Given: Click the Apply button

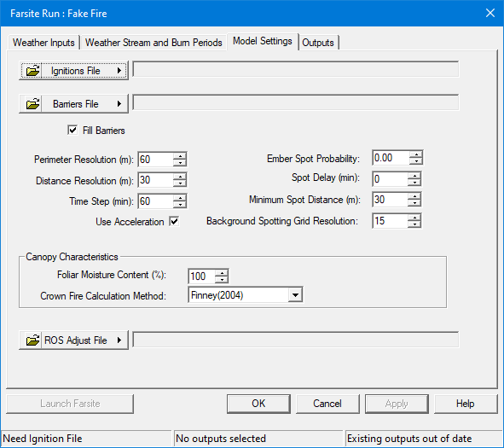Looking at the screenshot, I should pyautogui.click(x=397, y=404).
